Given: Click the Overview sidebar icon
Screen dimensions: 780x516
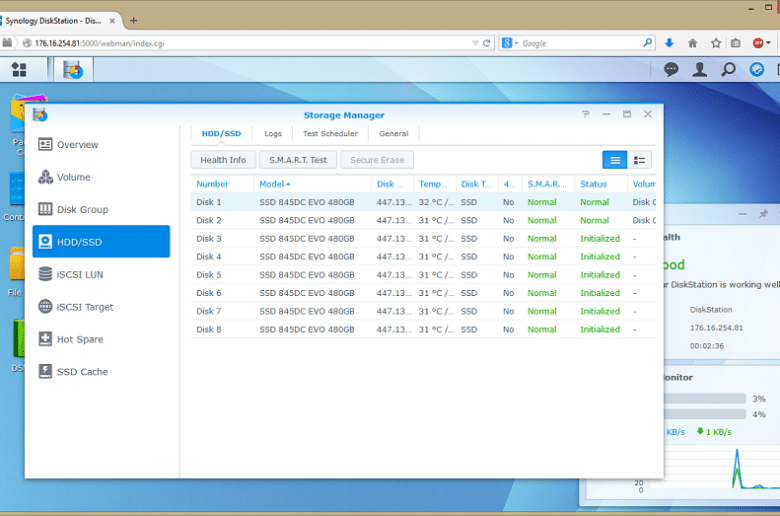Looking at the screenshot, I should (45, 144).
